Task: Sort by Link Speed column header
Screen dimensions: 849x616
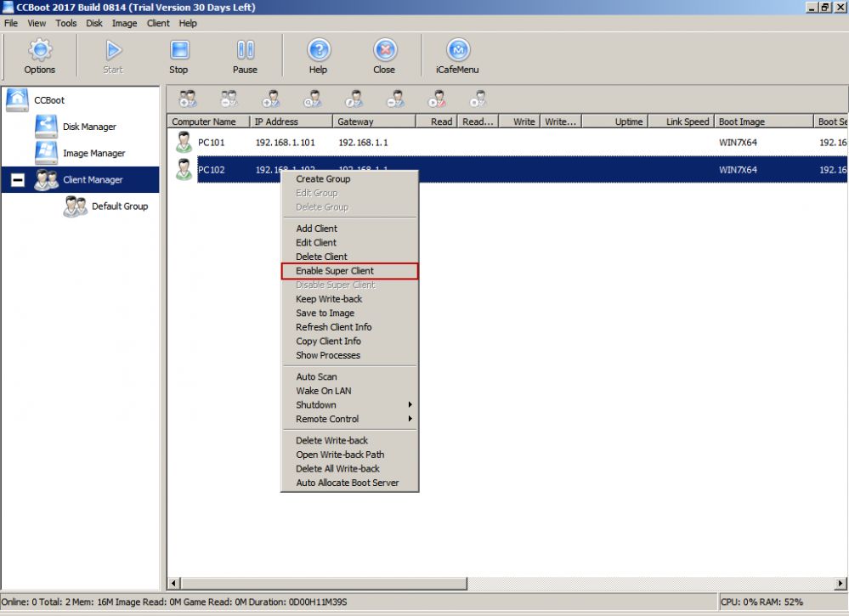Action: [x=681, y=122]
